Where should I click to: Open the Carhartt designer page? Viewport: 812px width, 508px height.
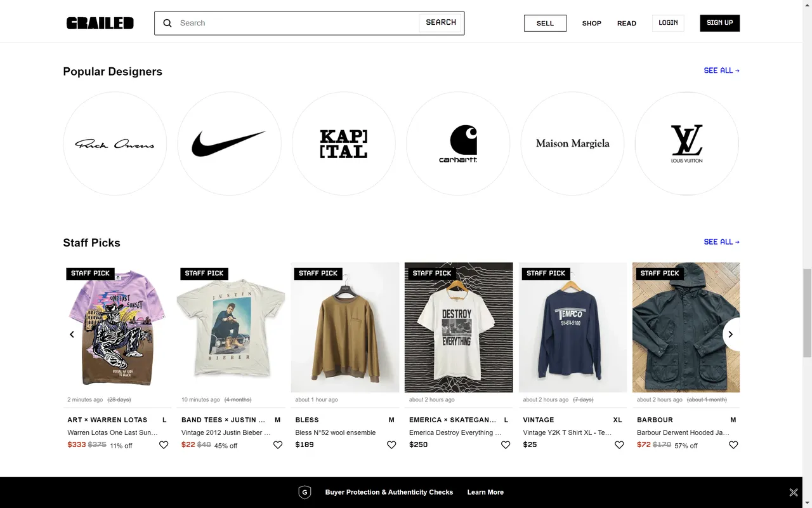[x=458, y=144]
